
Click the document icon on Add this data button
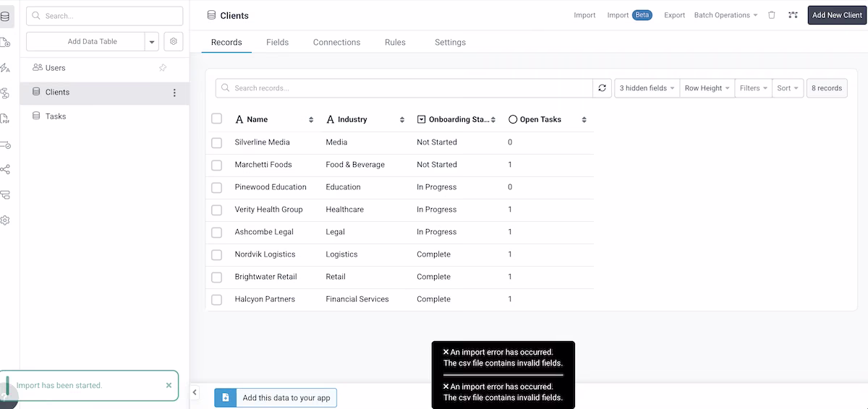(225, 397)
